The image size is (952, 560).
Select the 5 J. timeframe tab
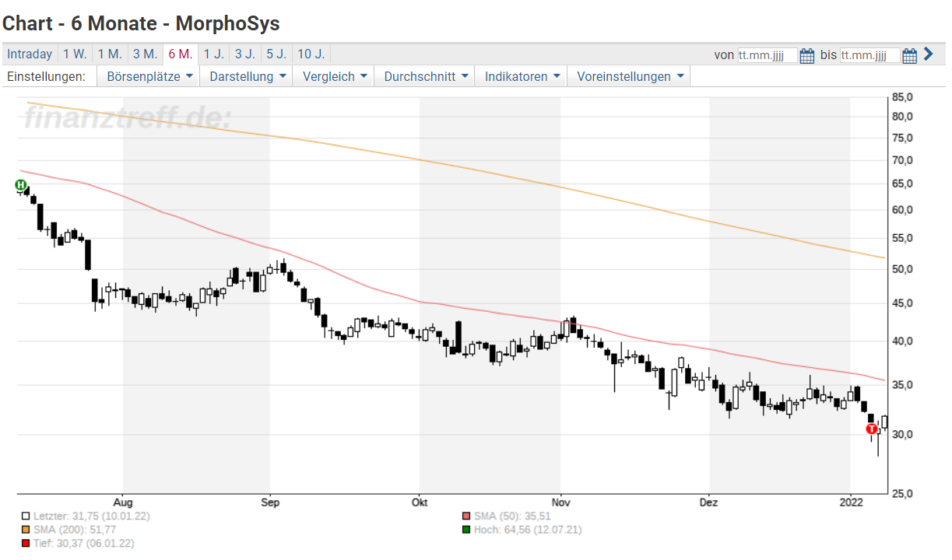pyautogui.click(x=276, y=54)
